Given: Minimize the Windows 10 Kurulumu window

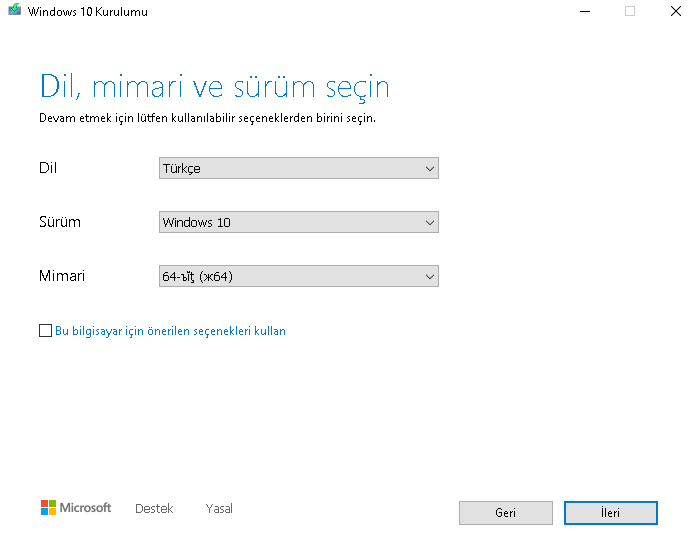Looking at the screenshot, I should [585, 11].
